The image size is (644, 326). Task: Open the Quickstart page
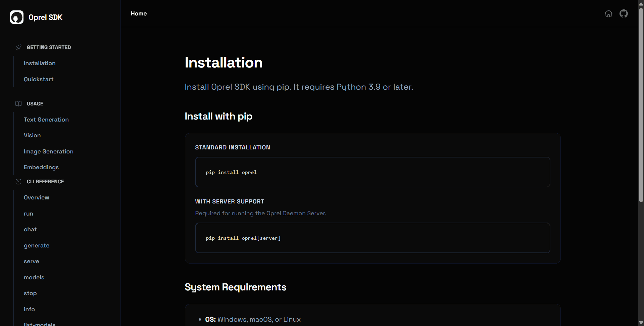[x=39, y=79]
